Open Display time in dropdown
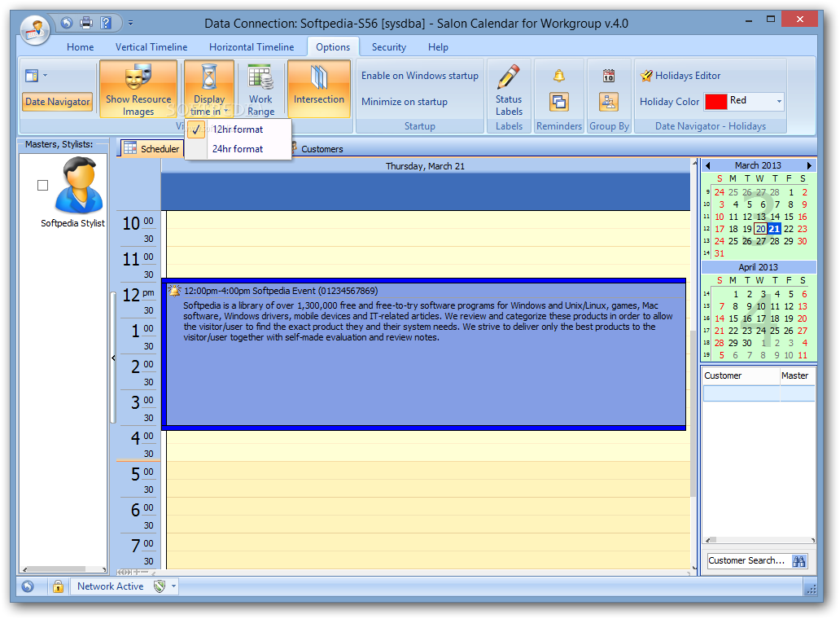 tap(209, 89)
